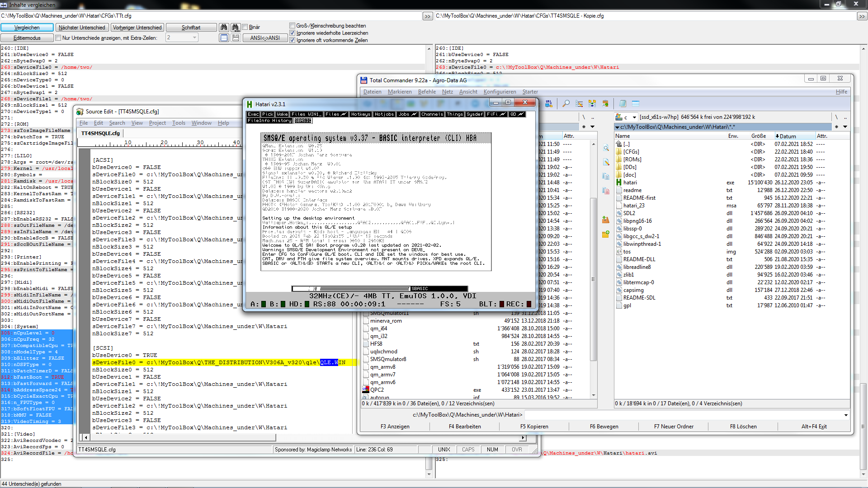The width and height of the screenshot is (868, 488).
Task: Click the URL connect icon in Total Commander
Action: click(x=549, y=103)
